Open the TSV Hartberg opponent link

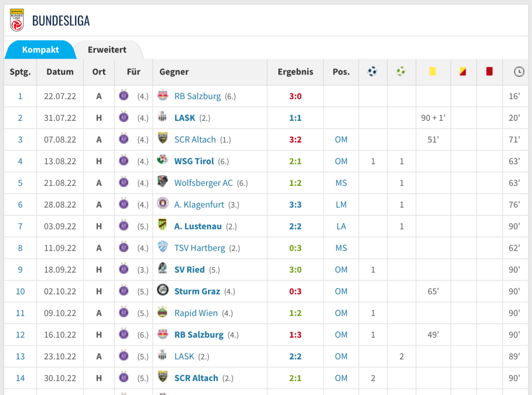[199, 248]
